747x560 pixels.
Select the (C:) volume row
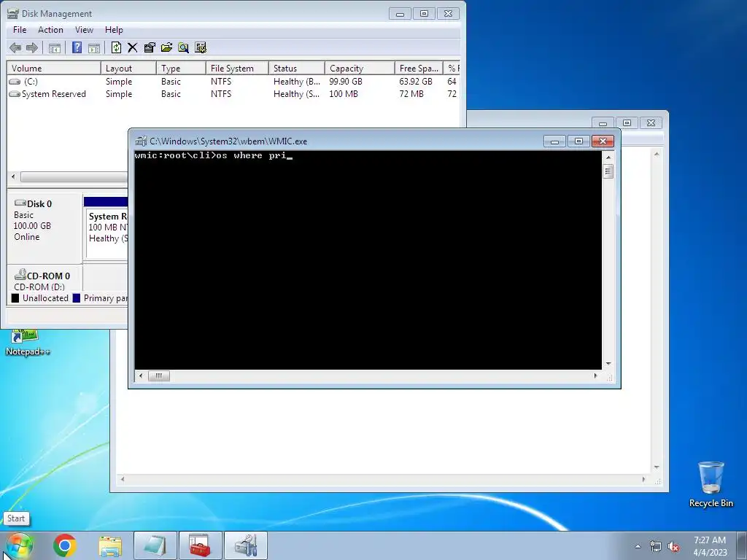(233, 82)
